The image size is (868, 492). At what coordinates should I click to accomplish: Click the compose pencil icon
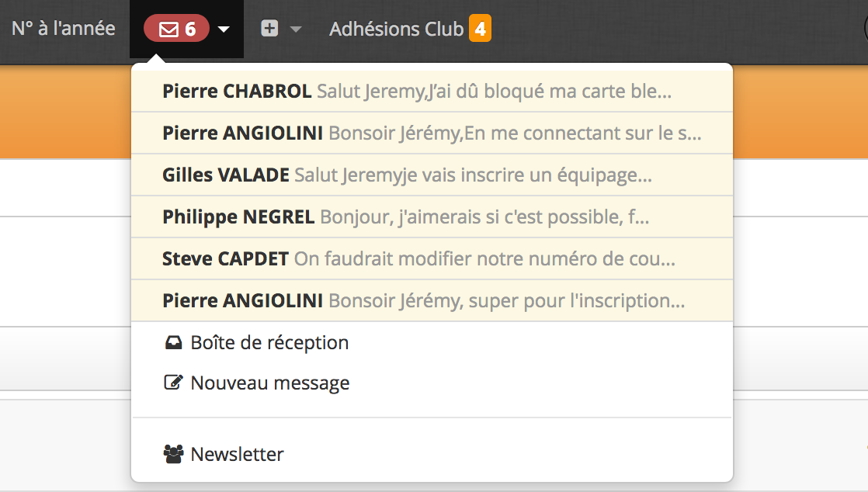173,383
